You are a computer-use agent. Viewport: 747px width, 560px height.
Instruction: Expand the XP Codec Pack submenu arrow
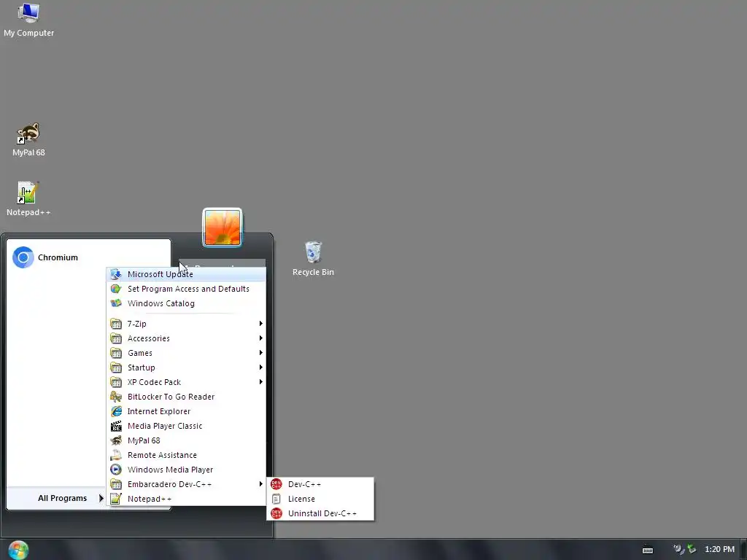pyautogui.click(x=261, y=382)
